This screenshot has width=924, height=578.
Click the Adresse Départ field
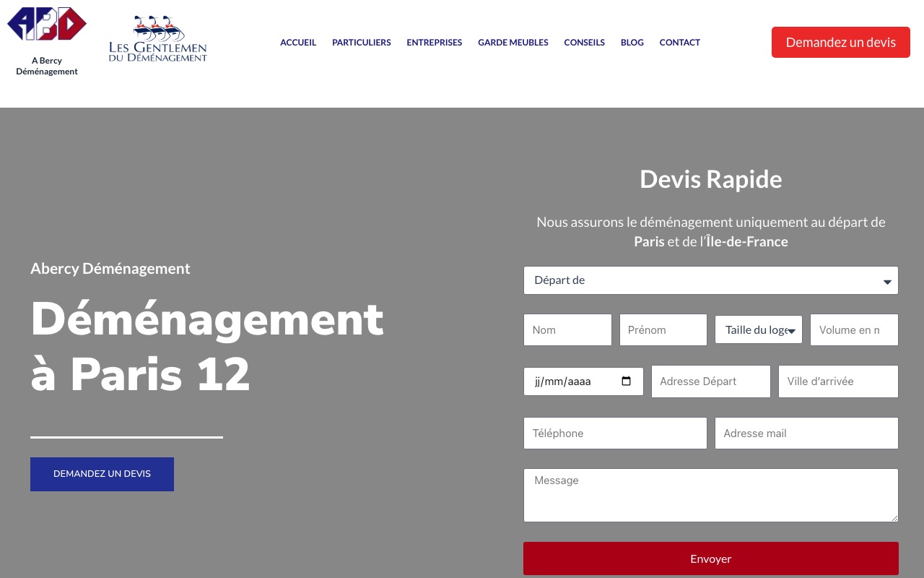[x=711, y=381]
